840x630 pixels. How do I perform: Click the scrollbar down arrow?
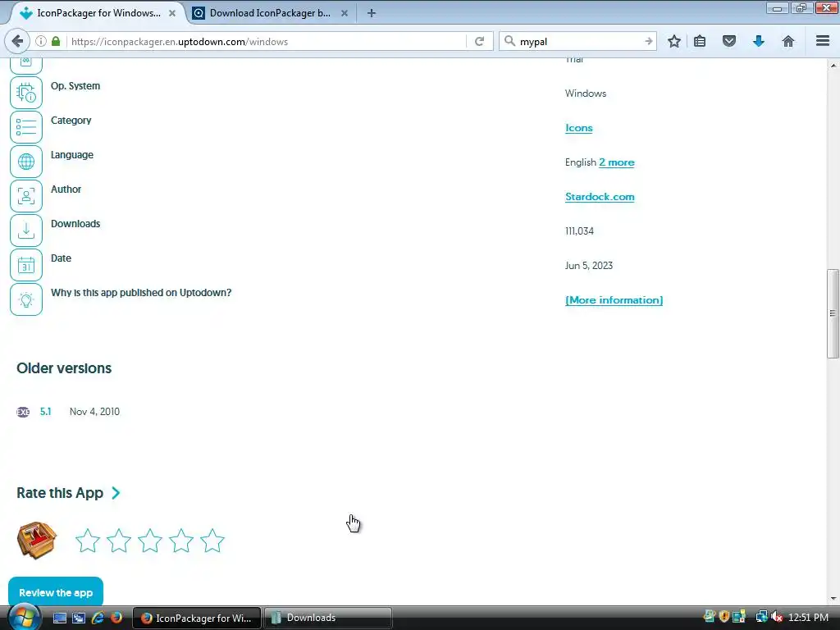(833, 599)
